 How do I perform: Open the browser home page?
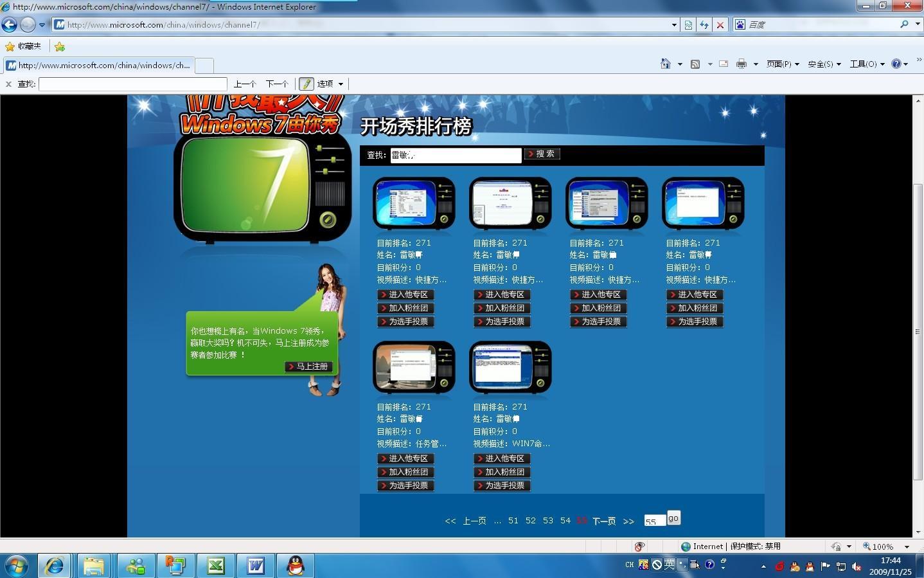click(664, 64)
